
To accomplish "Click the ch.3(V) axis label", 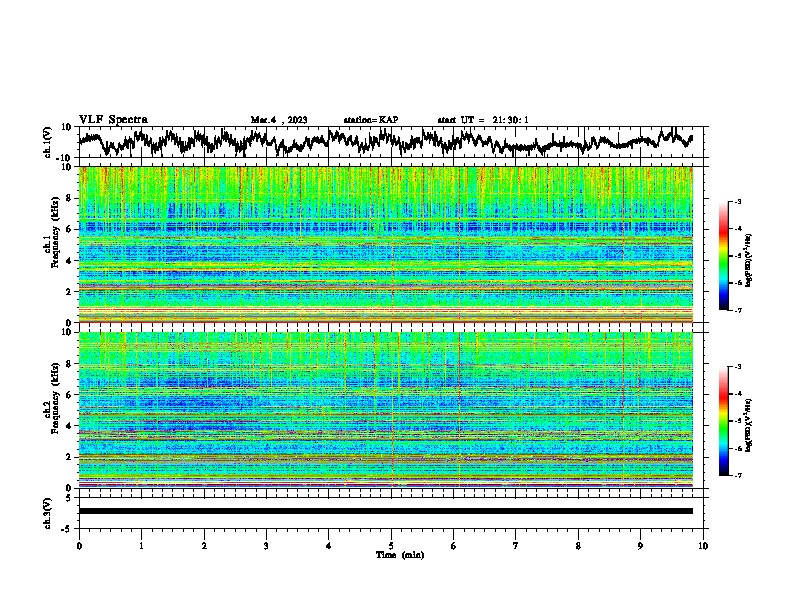I will pyautogui.click(x=48, y=513).
